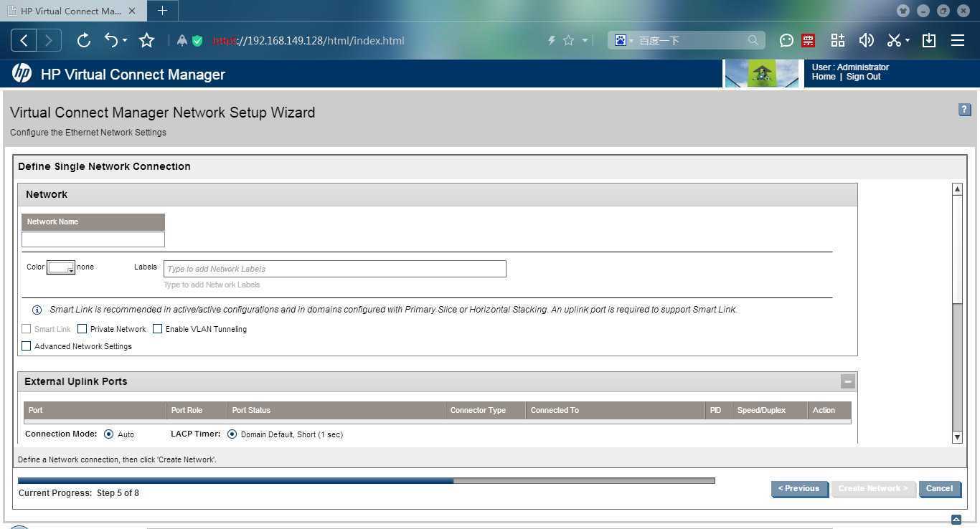The height and width of the screenshot is (529, 980).
Task: Click the HP logo in the header
Action: pyautogui.click(x=22, y=74)
